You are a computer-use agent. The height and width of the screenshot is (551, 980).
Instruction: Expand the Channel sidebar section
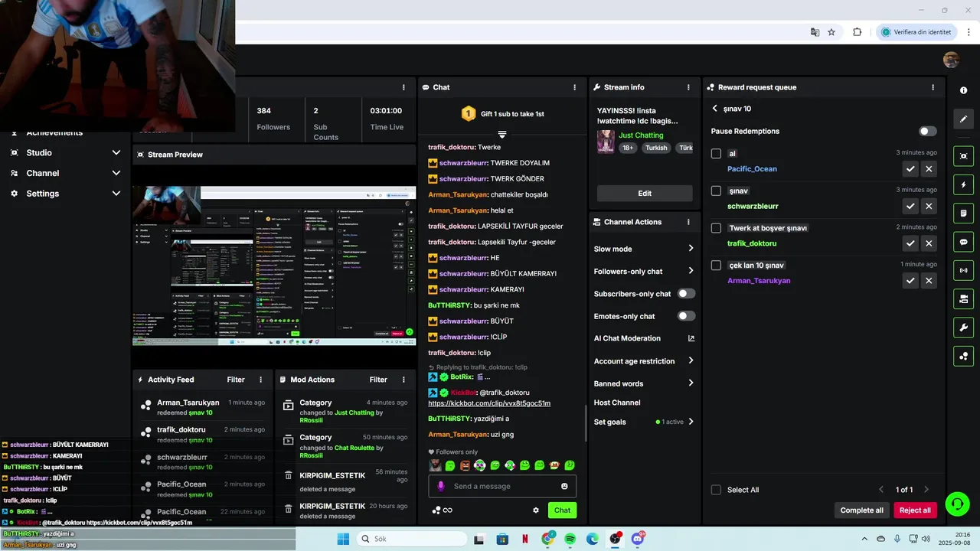pyautogui.click(x=66, y=173)
